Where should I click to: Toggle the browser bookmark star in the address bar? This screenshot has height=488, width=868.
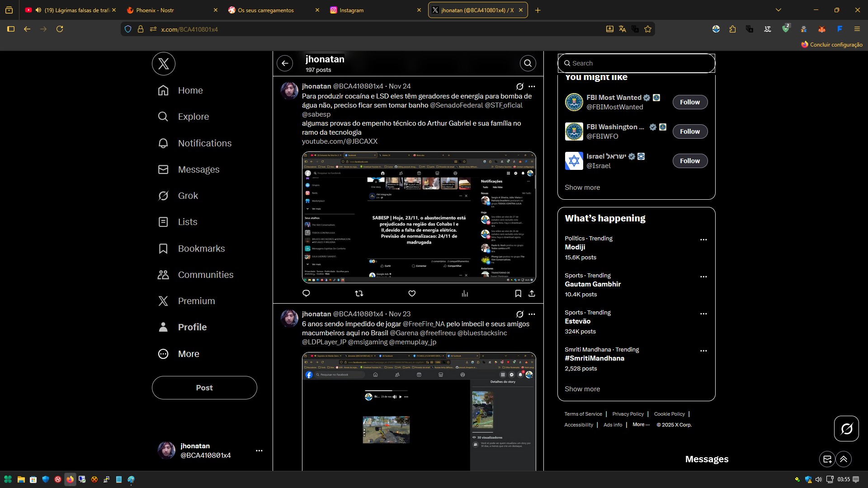pos(648,29)
